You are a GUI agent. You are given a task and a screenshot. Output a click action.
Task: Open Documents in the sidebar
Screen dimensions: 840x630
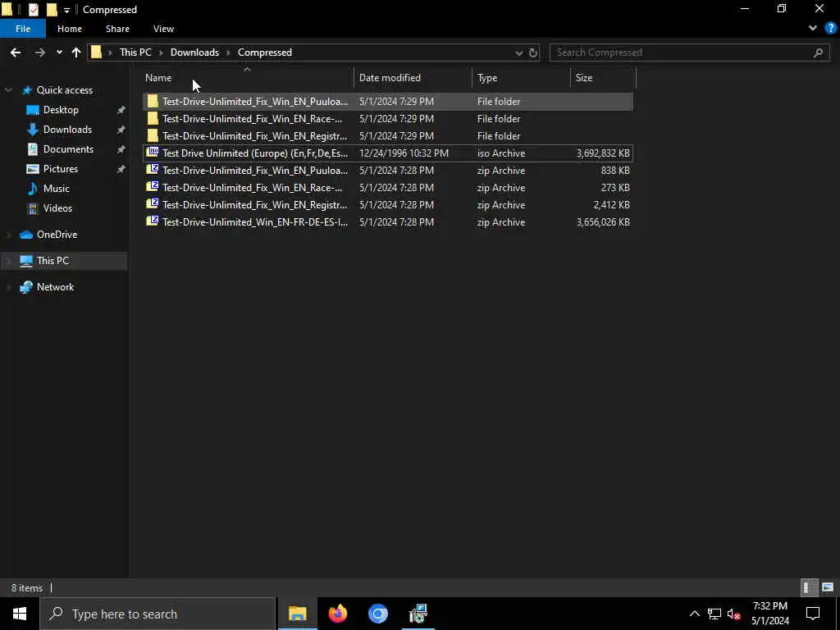pos(69,149)
